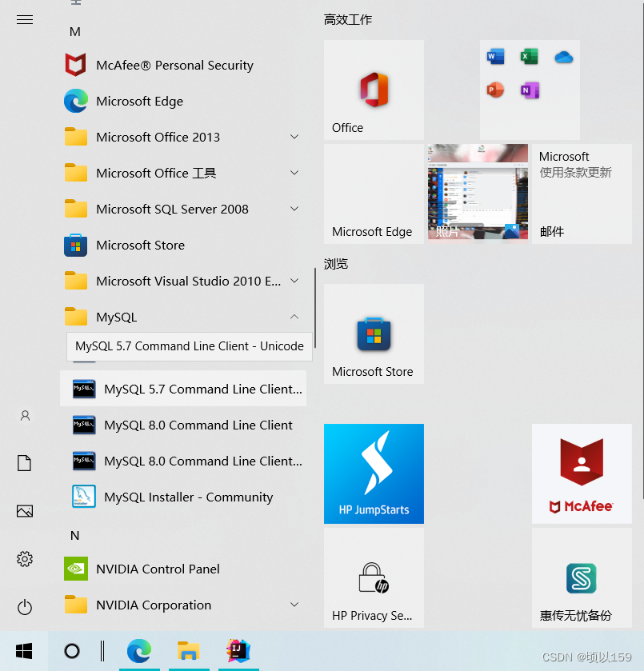Screen dimensions: 644x671
Task: Open OneDrive from the Office apps tile
Action: click(563, 57)
